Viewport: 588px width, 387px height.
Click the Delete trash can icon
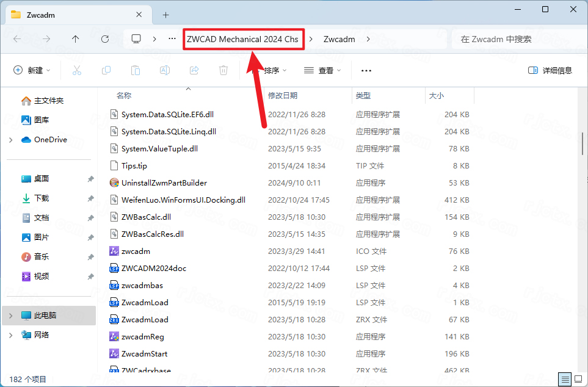tap(223, 70)
